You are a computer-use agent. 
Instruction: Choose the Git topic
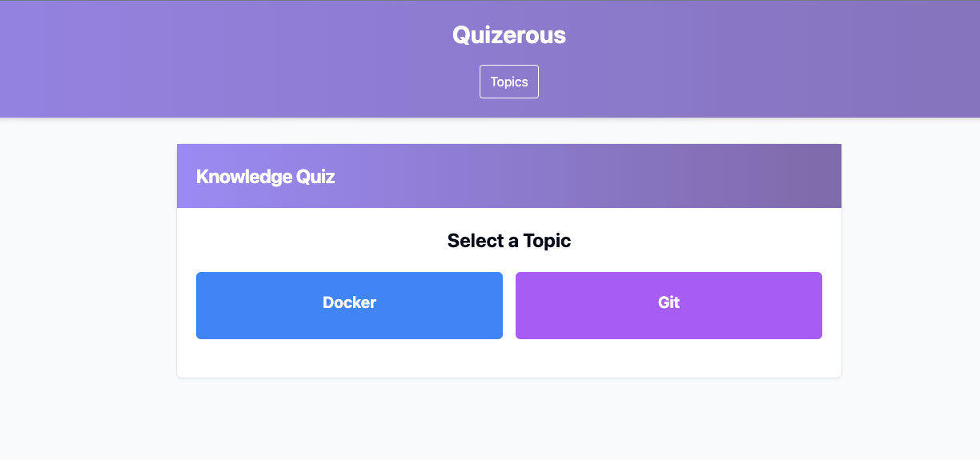point(669,305)
